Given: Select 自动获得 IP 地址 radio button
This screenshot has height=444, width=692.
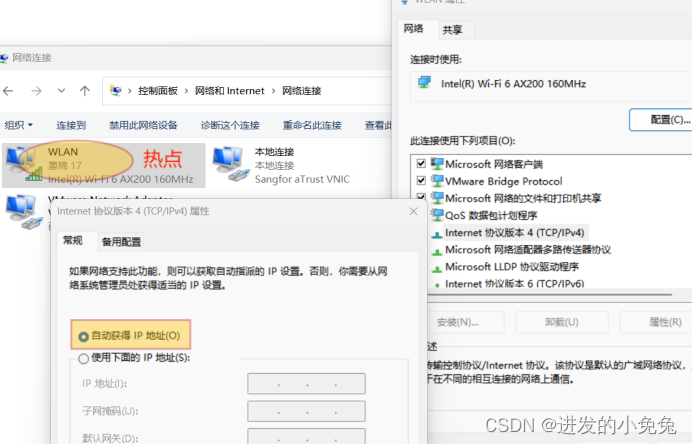Looking at the screenshot, I should [83, 337].
